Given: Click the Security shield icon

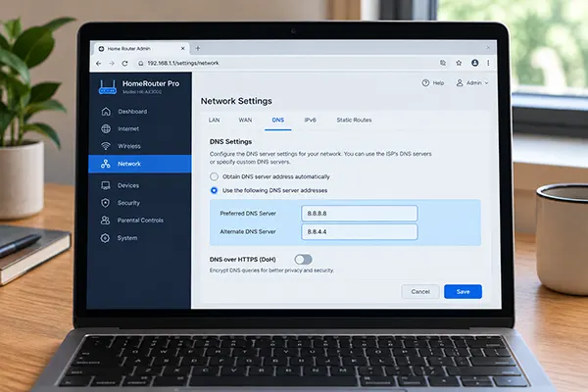Looking at the screenshot, I should [x=106, y=203].
